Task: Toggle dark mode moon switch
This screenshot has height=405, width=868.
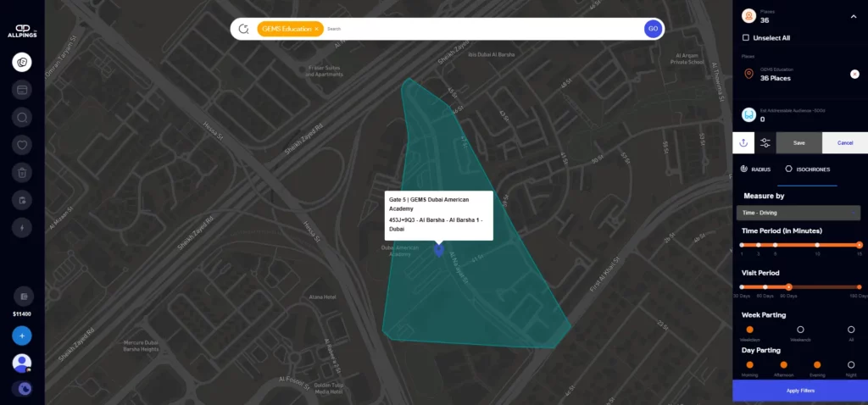Action: click(22, 389)
